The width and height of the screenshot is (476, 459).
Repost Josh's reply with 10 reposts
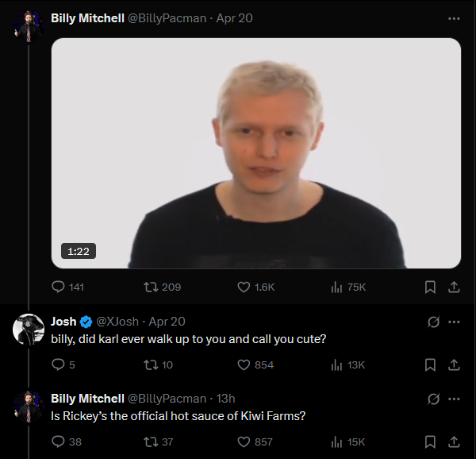click(x=150, y=364)
